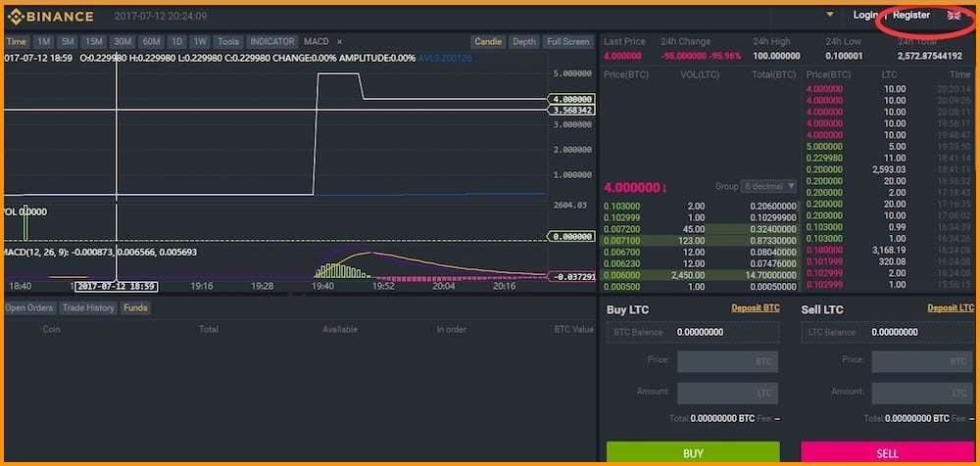Click the Binance logo
The height and width of the screenshot is (466, 980).
pos(51,17)
